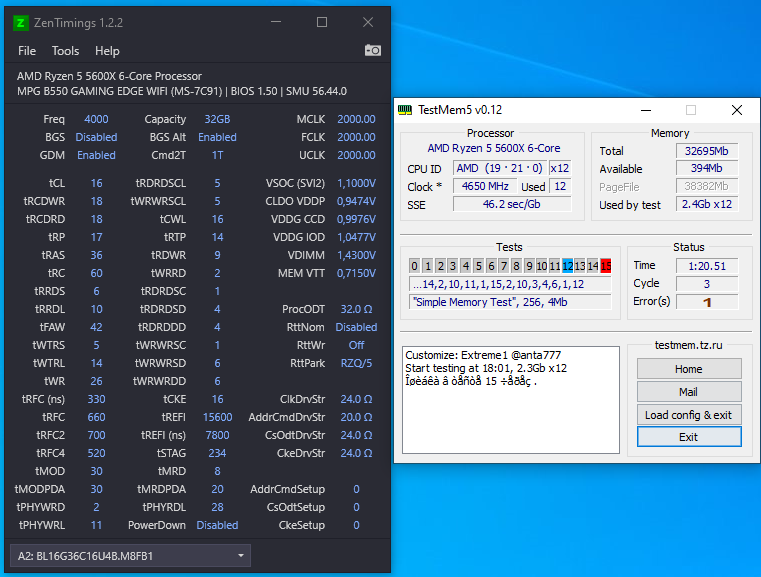Click the PowerDown Disabled value
761x577 pixels.
[x=217, y=525]
